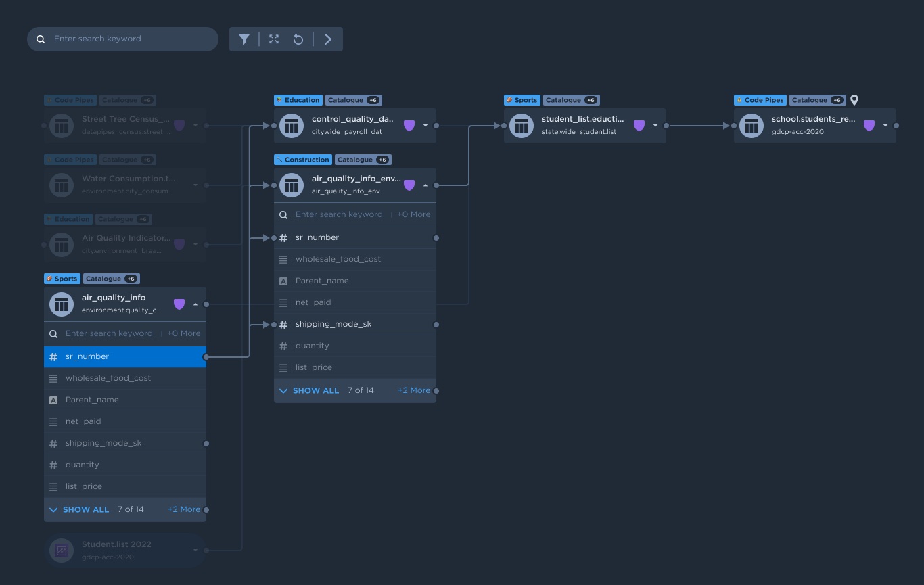Select shipping_mode_sk in air_quality_info_env node

[x=355, y=324]
